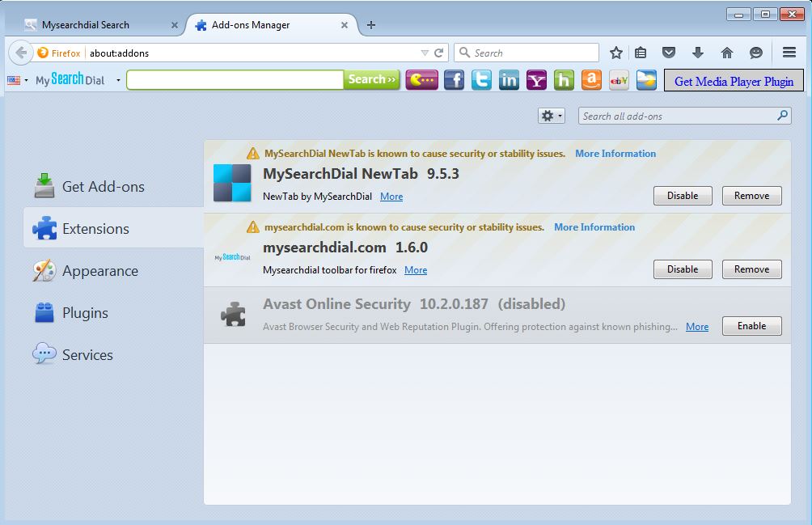The height and width of the screenshot is (525, 812).
Task: Disable the mysearchdial.com extension
Action: coord(683,269)
